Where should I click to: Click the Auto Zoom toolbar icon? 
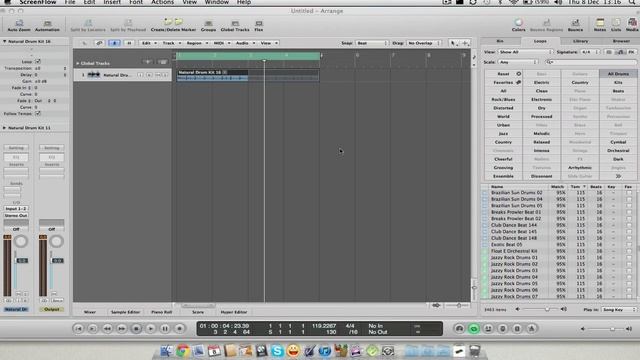(x=19, y=25)
